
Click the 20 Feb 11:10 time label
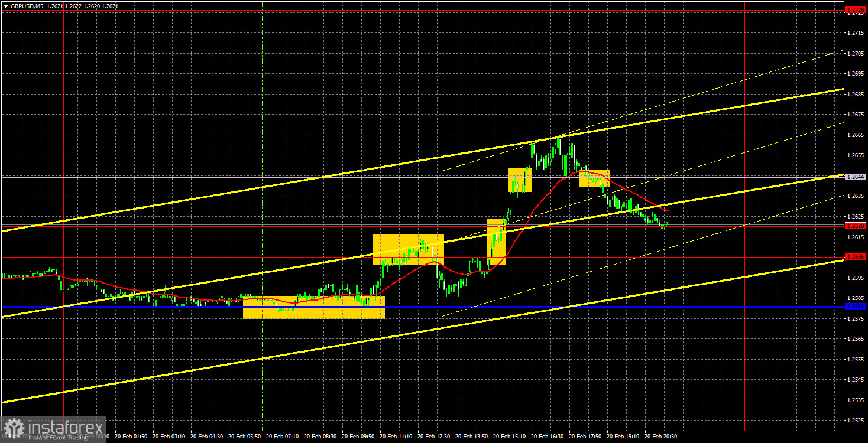click(x=395, y=437)
